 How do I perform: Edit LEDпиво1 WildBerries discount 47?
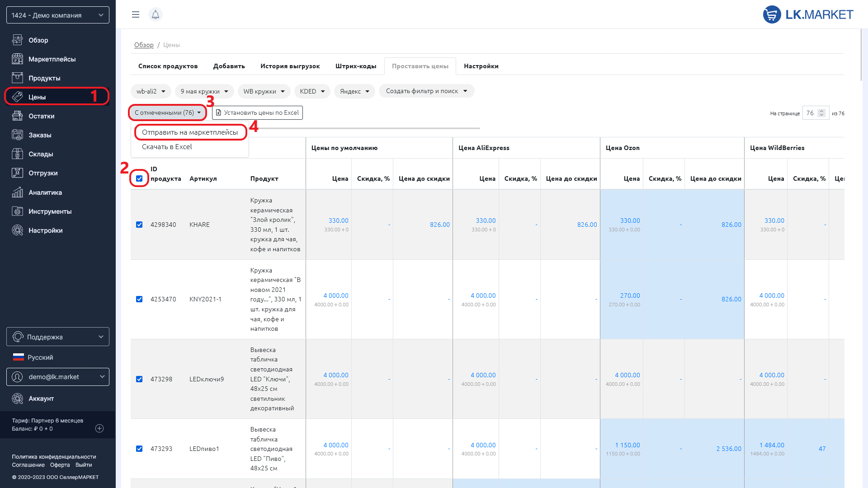click(x=822, y=449)
